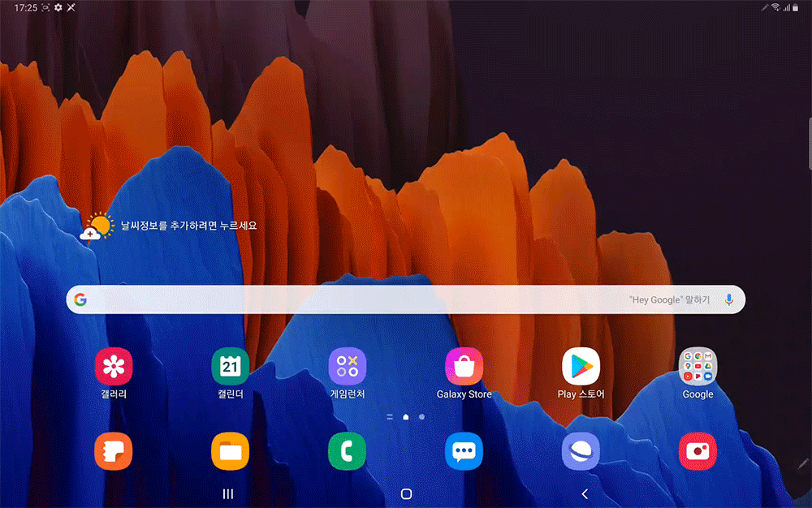Screen dimensions: 812x508
Task: Launch the 캘린더 (Calendar) app
Action: pos(231,367)
